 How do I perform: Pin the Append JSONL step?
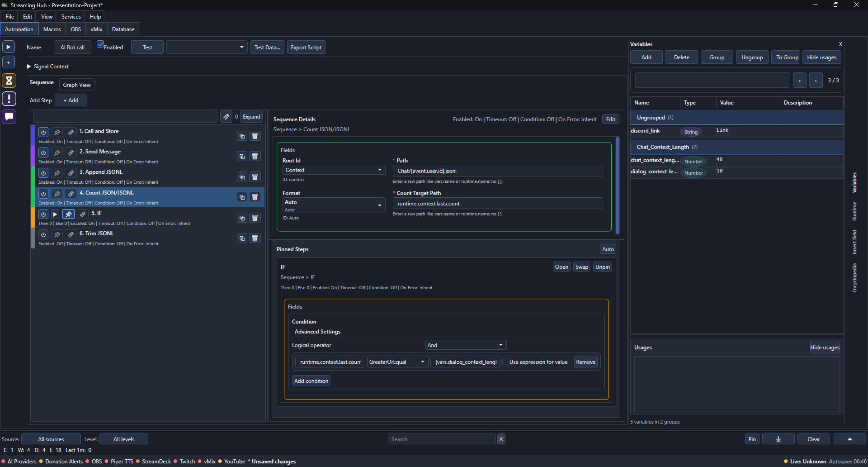[x=57, y=173]
